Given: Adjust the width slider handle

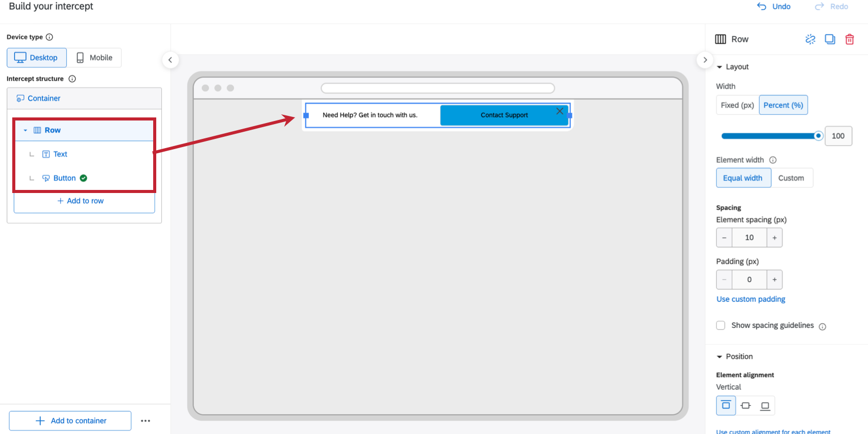Looking at the screenshot, I should click(818, 136).
